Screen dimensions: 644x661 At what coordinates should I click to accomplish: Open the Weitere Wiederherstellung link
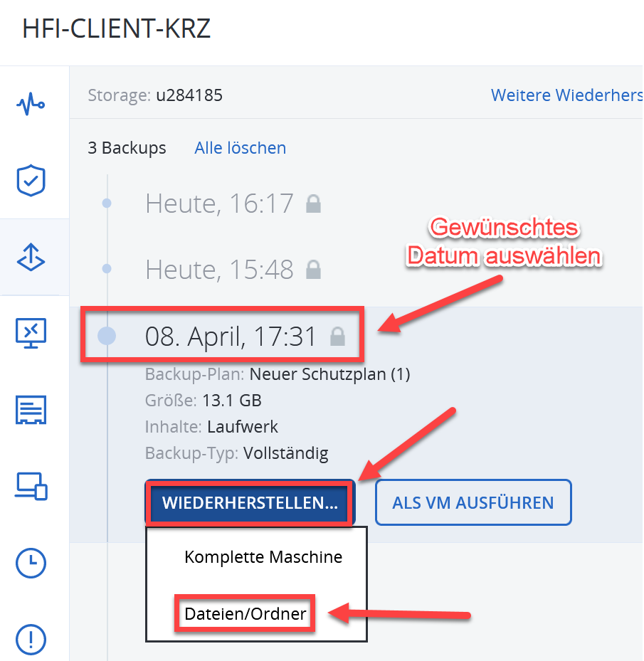(566, 95)
